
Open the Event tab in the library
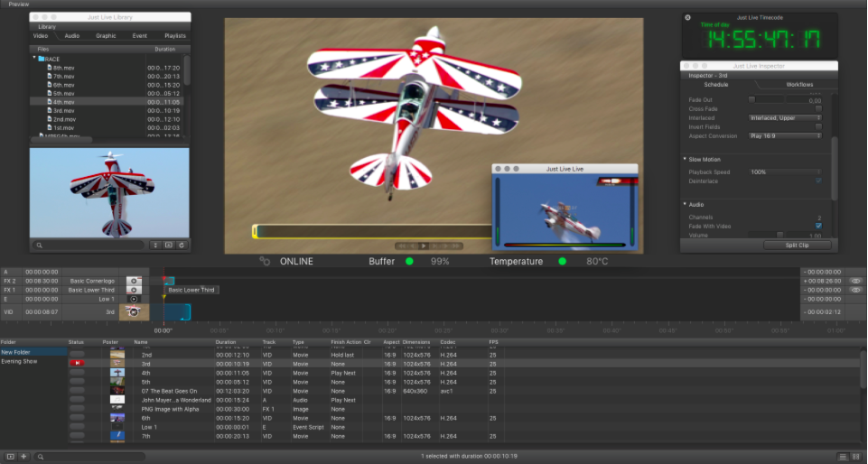(139, 36)
